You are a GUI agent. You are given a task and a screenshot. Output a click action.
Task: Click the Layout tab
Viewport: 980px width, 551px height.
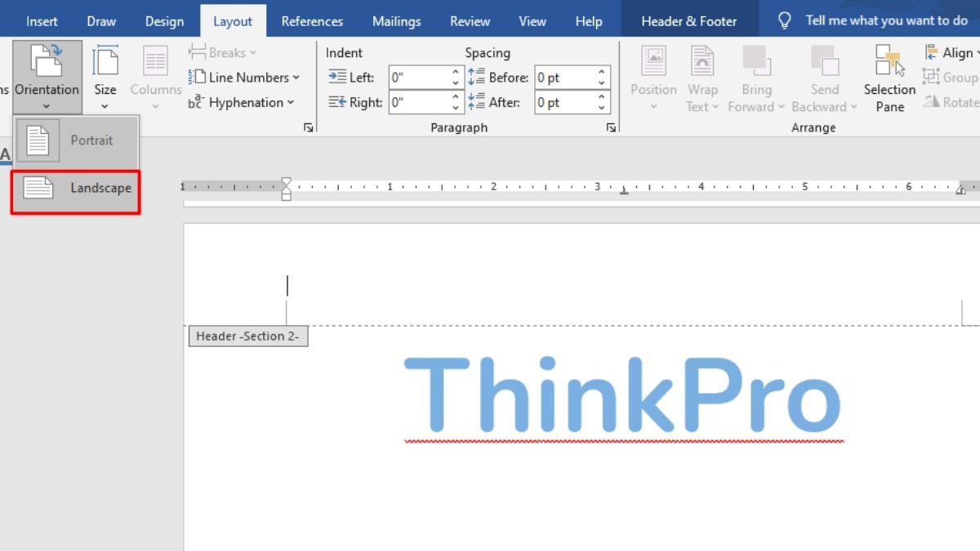pos(233,21)
